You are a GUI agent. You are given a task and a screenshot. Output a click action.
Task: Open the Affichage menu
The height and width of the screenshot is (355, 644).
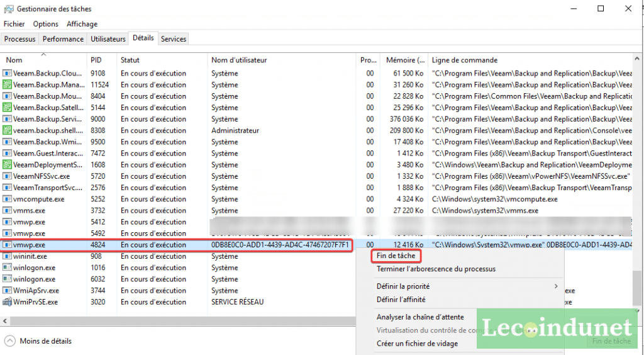click(82, 24)
